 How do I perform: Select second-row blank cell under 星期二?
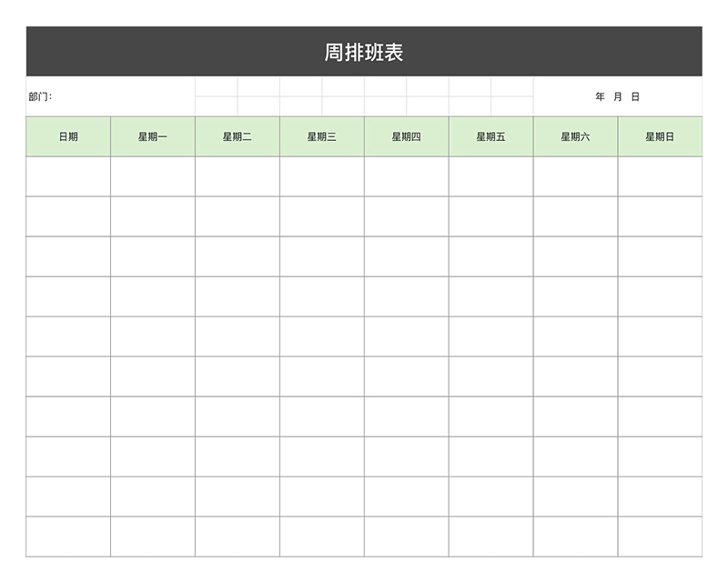238,216
